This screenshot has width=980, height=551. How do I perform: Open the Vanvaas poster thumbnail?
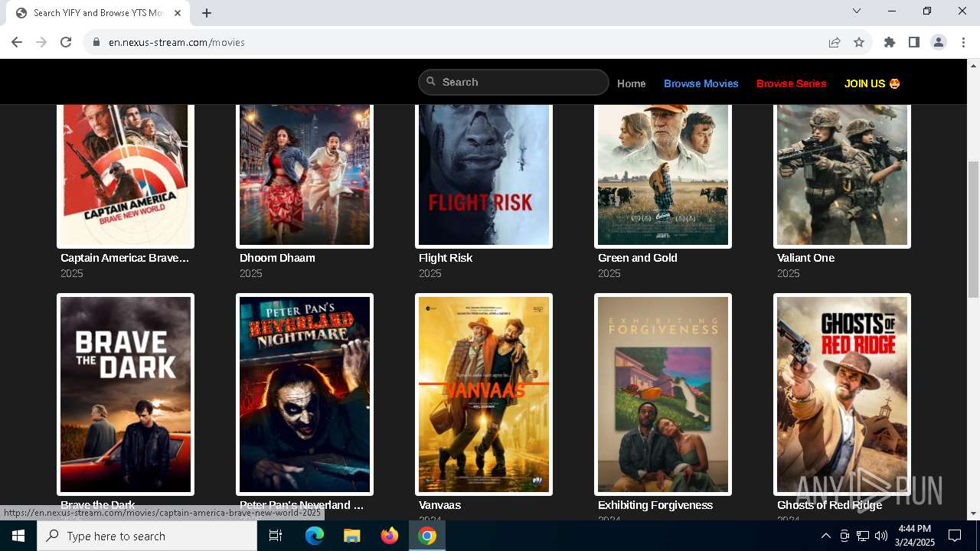coord(484,394)
